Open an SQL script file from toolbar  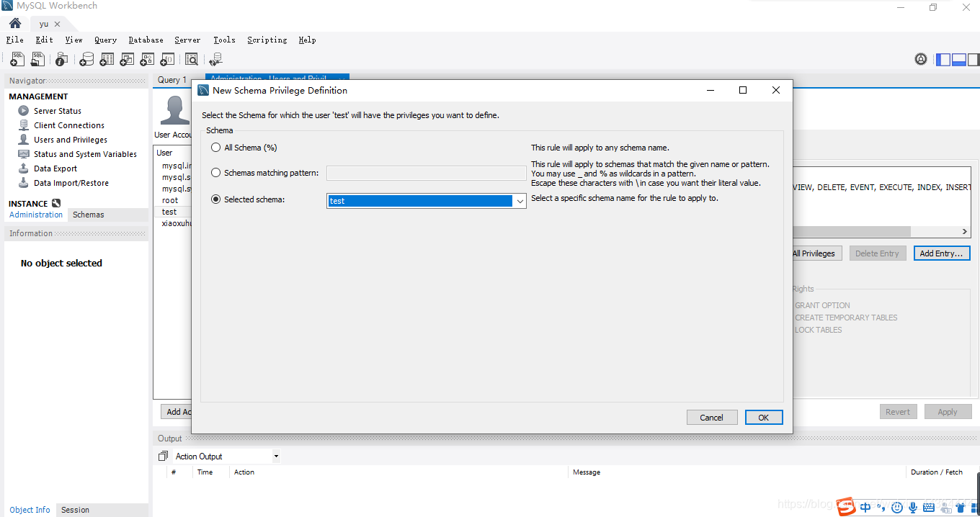(37, 60)
